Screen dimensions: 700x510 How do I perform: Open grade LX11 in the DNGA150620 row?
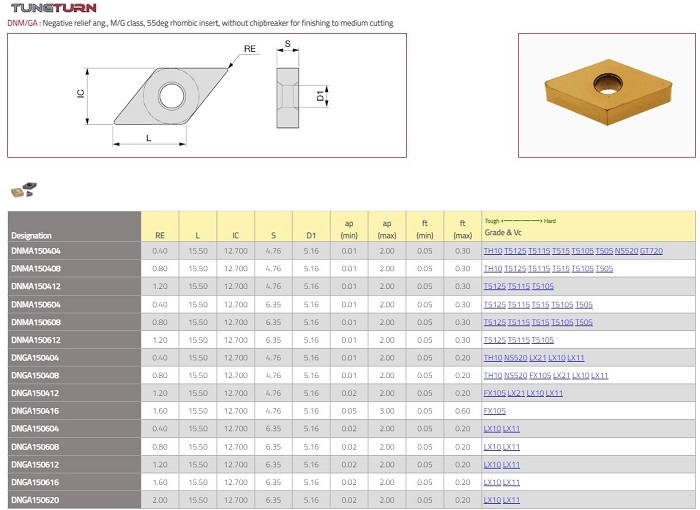512,500
